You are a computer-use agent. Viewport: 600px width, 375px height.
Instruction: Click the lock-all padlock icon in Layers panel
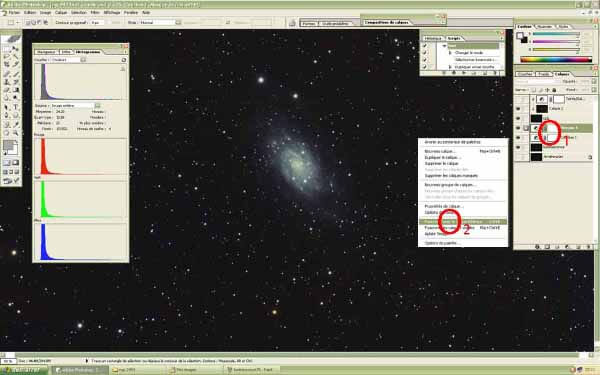[554, 90]
